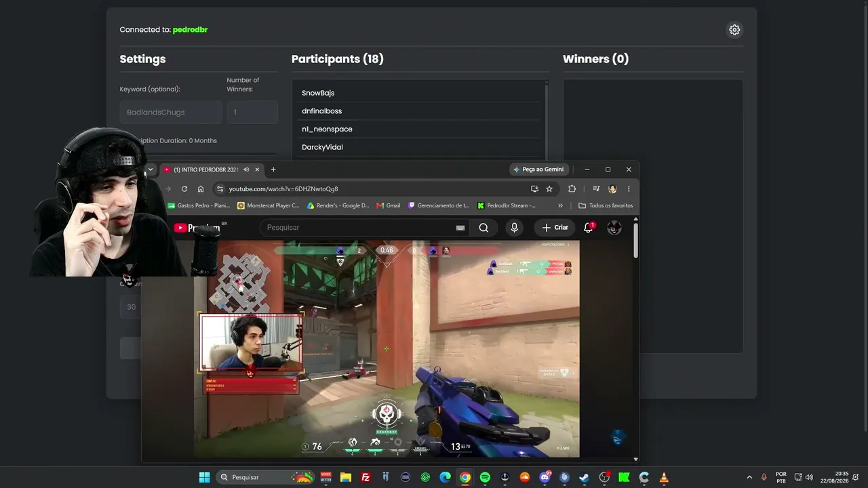The width and height of the screenshot is (868, 488).
Task: Click the Number of Winners field
Action: 252,113
